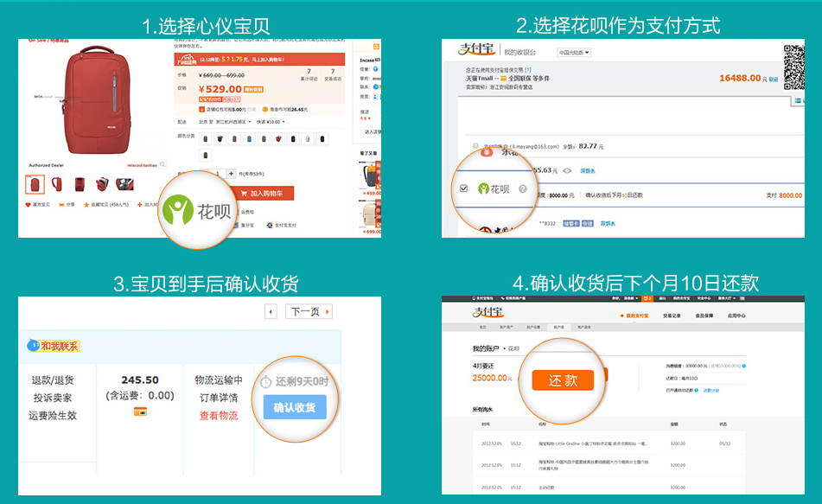Viewport: 822px width, 504px height.
Task: Pick the black backpack color option
Action: 322,139
